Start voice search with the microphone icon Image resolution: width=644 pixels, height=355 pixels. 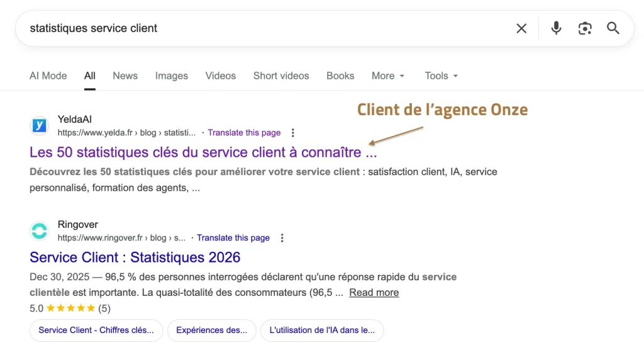[x=556, y=28]
